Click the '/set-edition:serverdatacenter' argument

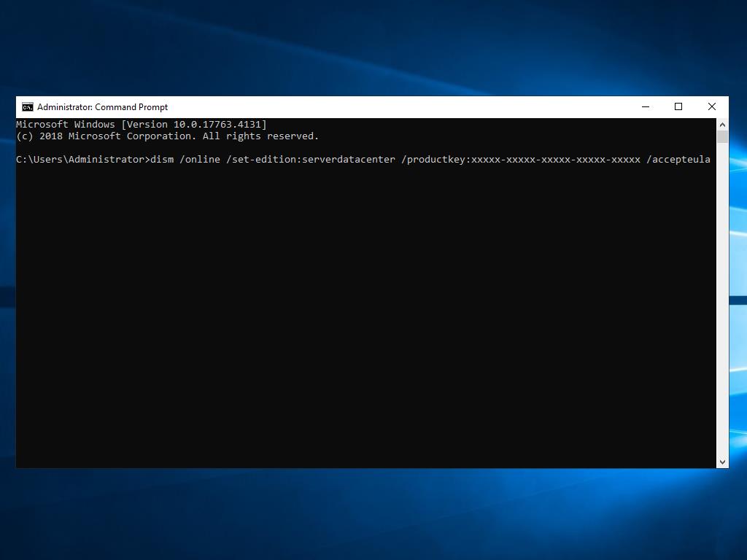point(311,160)
